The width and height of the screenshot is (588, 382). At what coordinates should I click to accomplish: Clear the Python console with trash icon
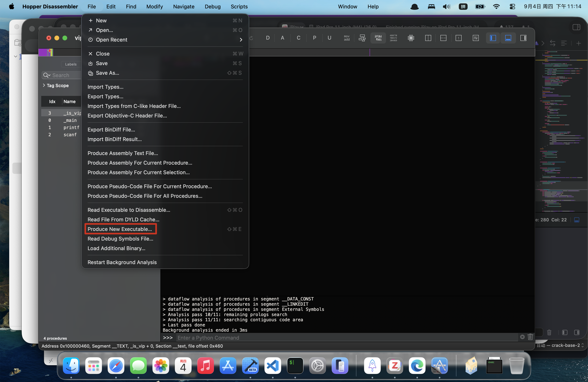click(x=530, y=337)
